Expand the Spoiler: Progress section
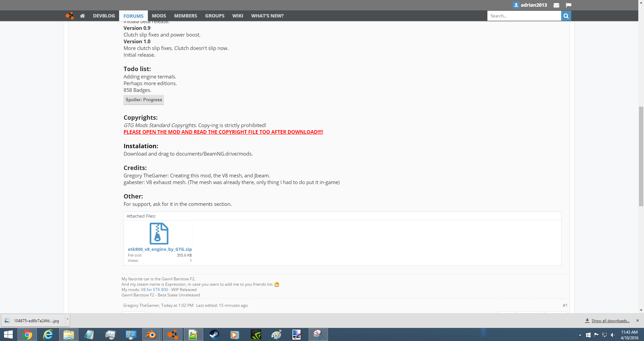The width and height of the screenshot is (644, 341). (144, 100)
